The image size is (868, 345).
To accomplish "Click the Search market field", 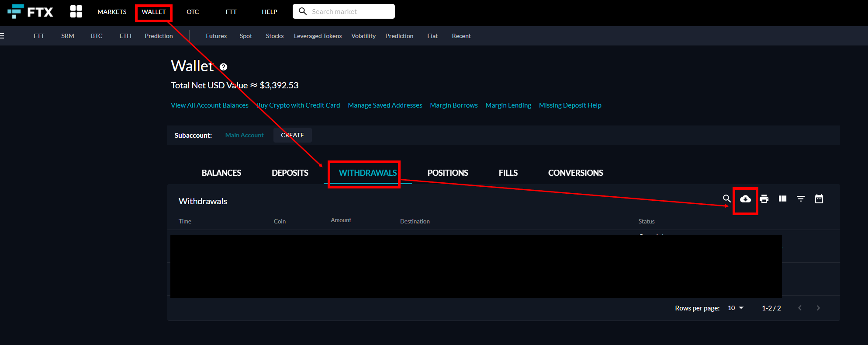I will tap(344, 11).
